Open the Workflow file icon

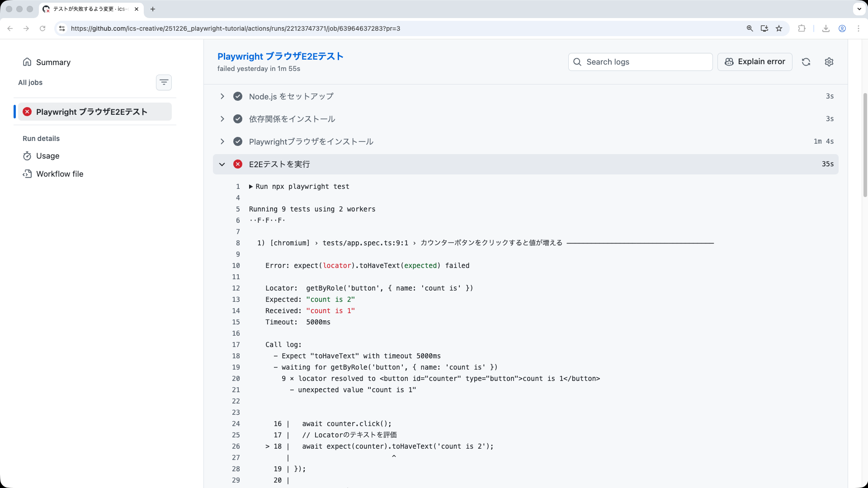coord(28,174)
